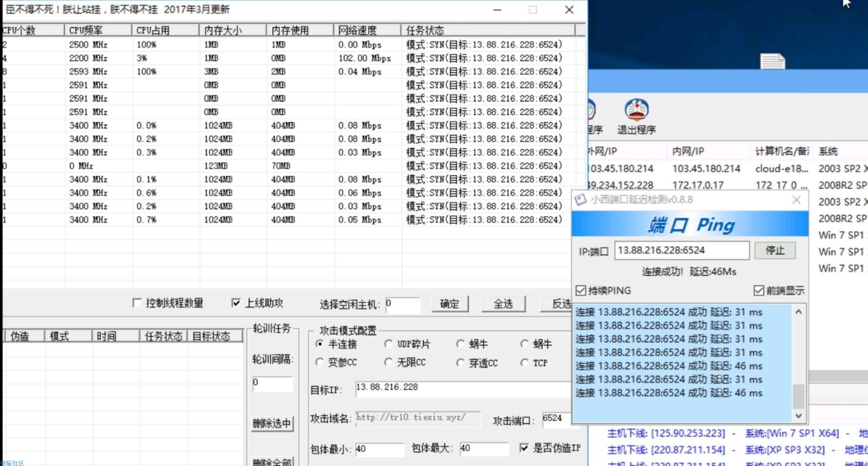Click the 连接成功! 延迟:46Ms status text

[689, 272]
